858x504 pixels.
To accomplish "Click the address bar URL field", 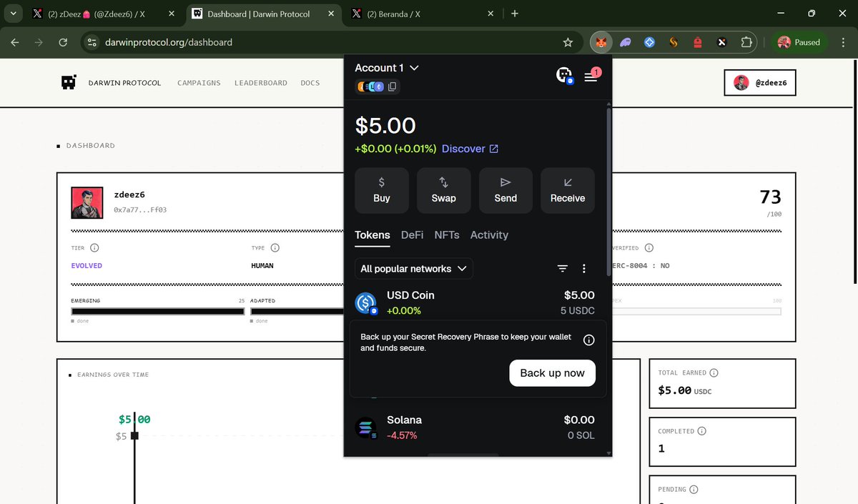I will tap(329, 42).
